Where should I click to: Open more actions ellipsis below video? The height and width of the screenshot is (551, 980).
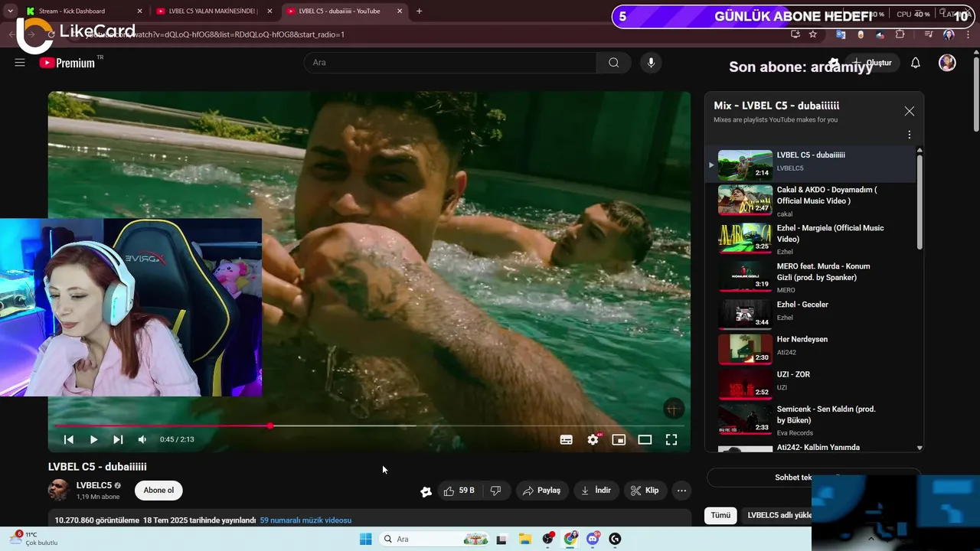click(x=681, y=491)
